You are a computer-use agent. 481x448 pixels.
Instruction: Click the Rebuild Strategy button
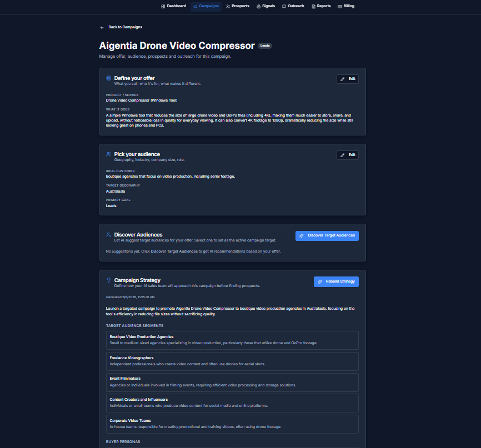336,282
